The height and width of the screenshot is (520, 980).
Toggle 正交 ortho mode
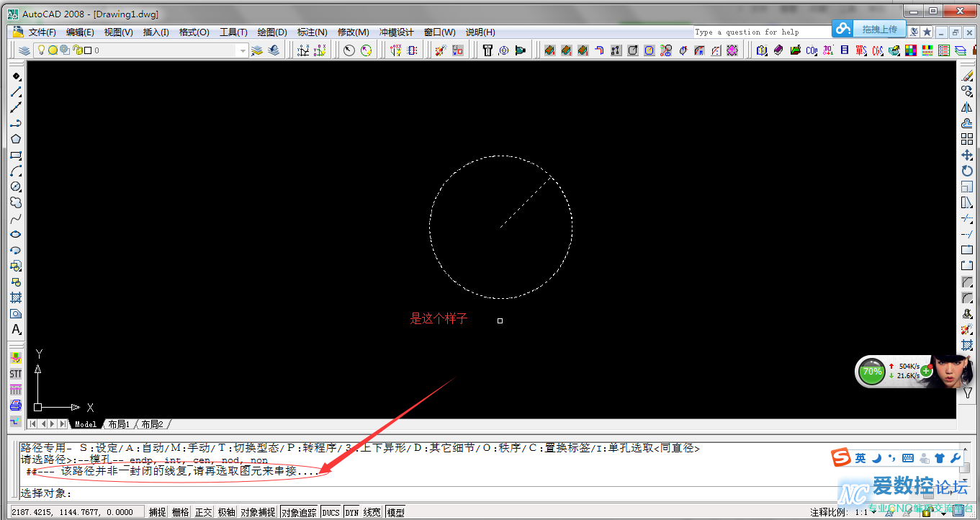click(x=204, y=512)
